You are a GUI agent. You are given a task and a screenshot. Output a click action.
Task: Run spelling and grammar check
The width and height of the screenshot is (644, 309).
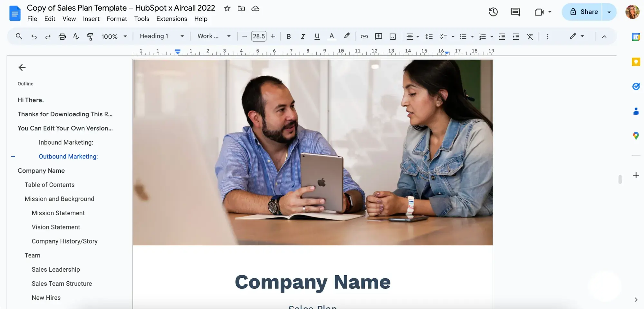(x=76, y=36)
